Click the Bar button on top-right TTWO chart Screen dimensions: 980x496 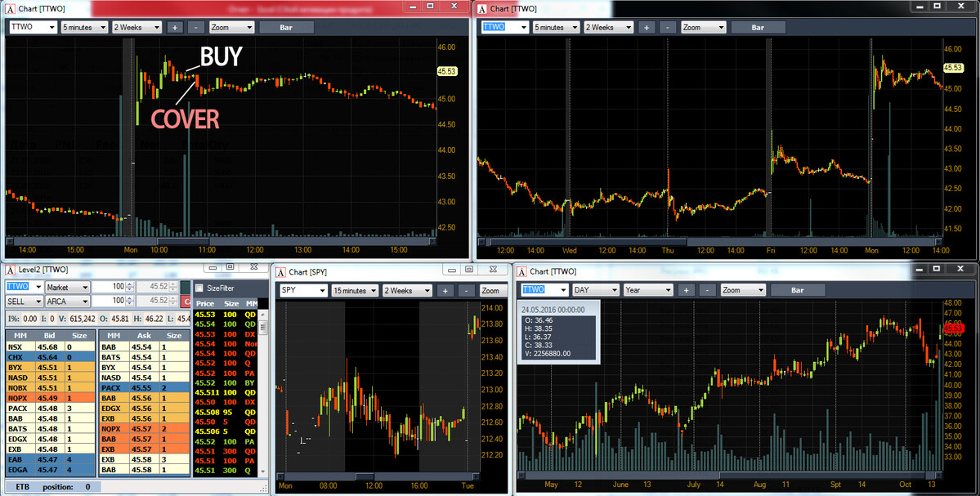pyautogui.click(x=758, y=28)
